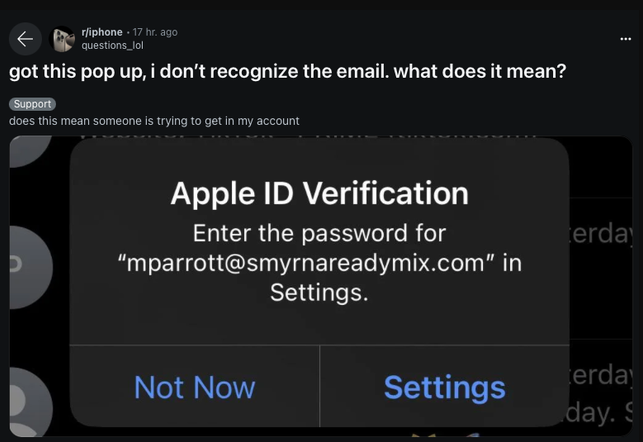Open the post overflow three-dots menu
This screenshot has height=442, width=643.
[x=625, y=39]
